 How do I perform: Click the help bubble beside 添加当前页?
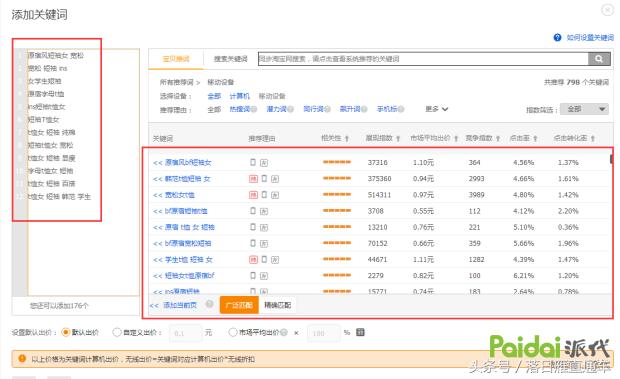tap(210, 304)
